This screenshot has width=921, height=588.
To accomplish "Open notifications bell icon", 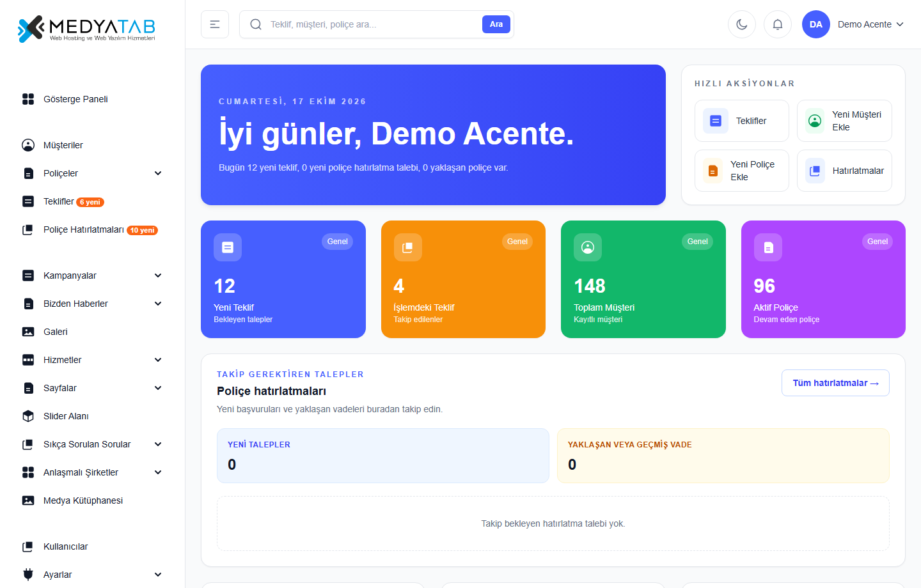I will [x=778, y=24].
